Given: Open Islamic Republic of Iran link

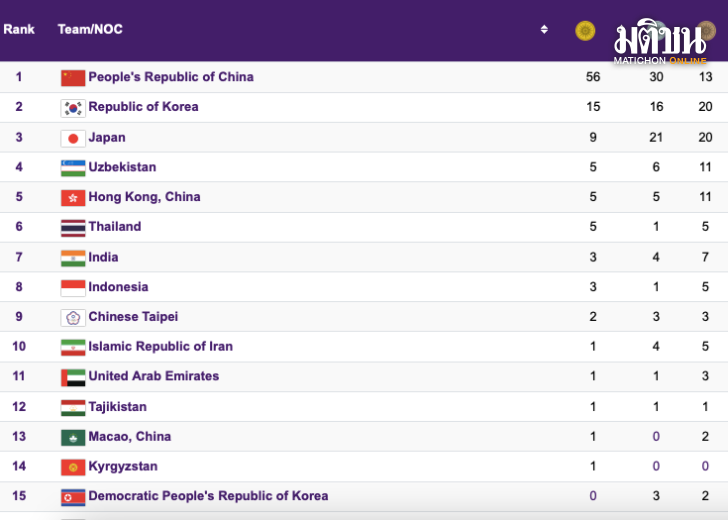Looking at the screenshot, I should (161, 346).
